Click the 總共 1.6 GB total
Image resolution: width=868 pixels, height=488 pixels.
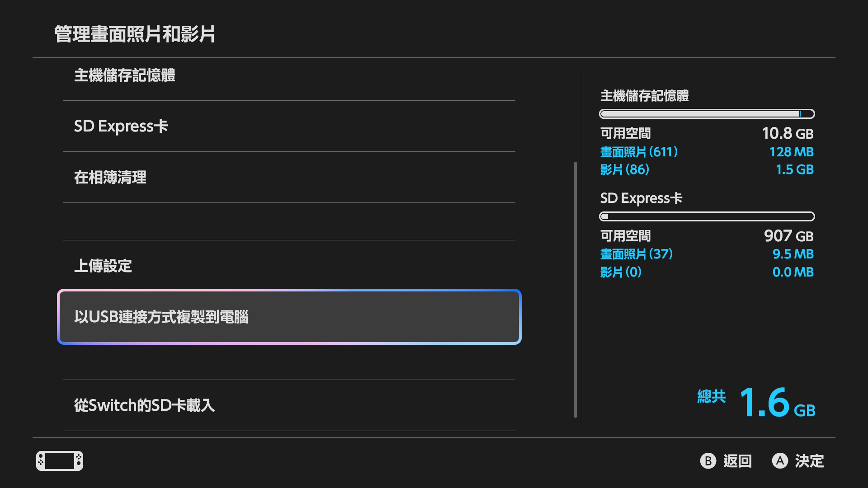(x=756, y=402)
